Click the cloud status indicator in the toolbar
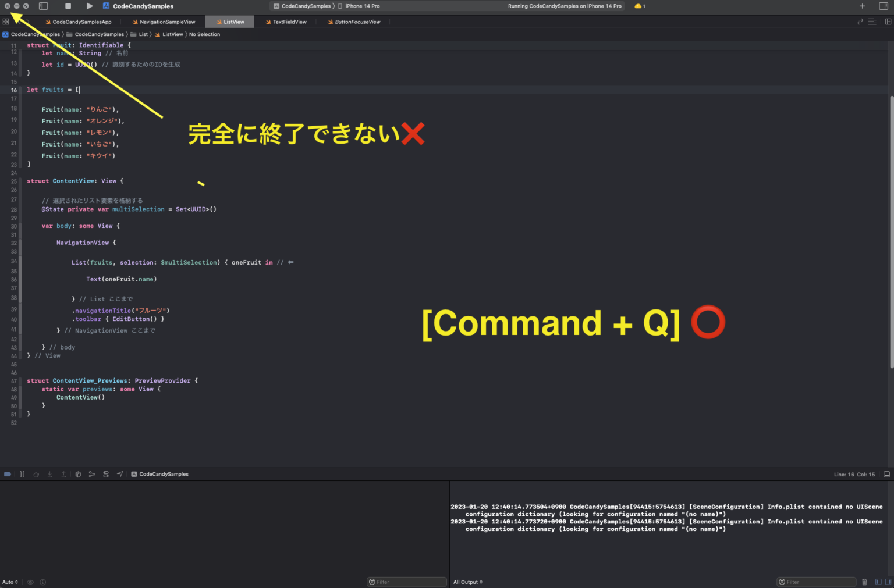Image resolution: width=894 pixels, height=588 pixels. (638, 6)
